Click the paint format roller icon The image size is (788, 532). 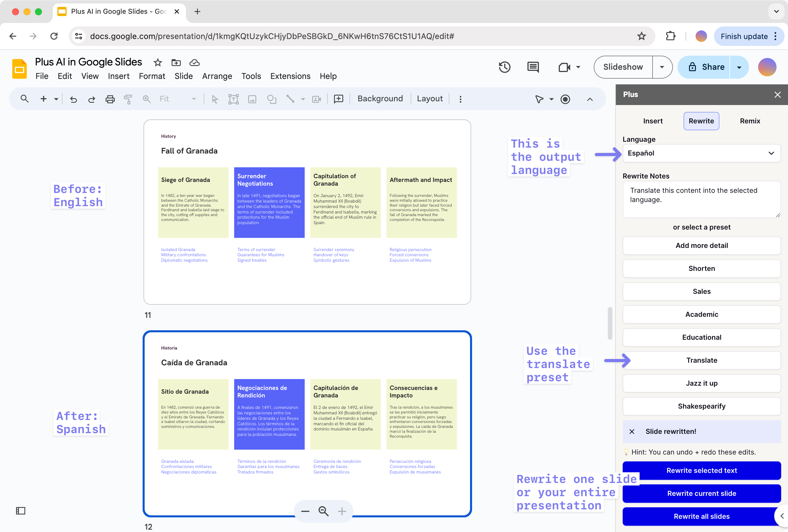tap(128, 99)
